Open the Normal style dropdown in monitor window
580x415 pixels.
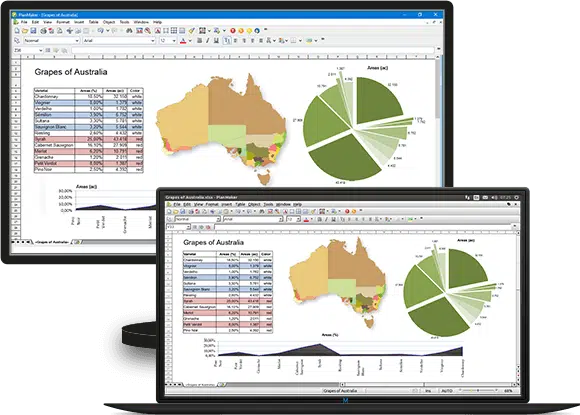click(51, 41)
